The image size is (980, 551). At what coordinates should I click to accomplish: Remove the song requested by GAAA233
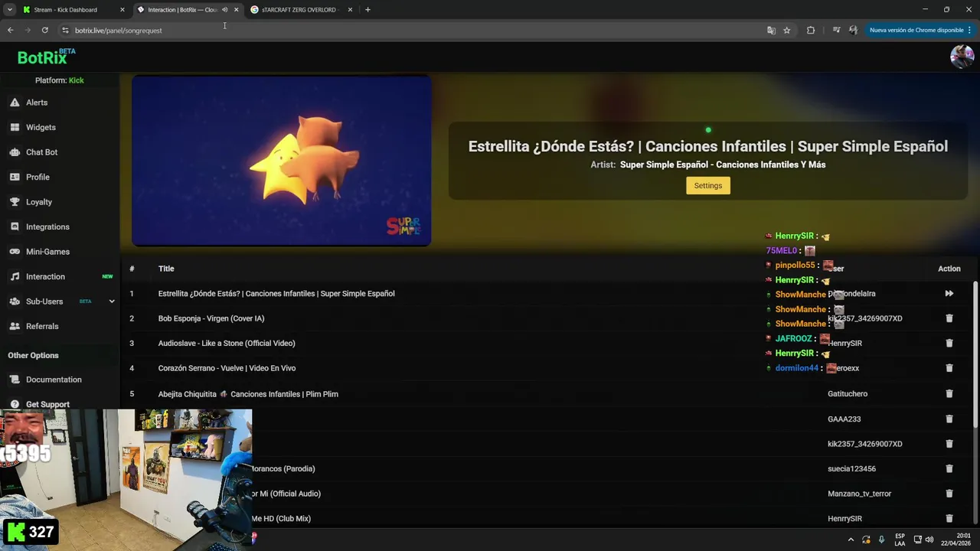949,419
